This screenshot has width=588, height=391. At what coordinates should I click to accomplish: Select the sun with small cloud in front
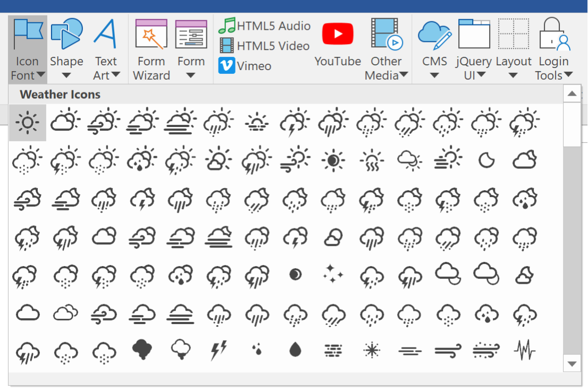pos(219,159)
